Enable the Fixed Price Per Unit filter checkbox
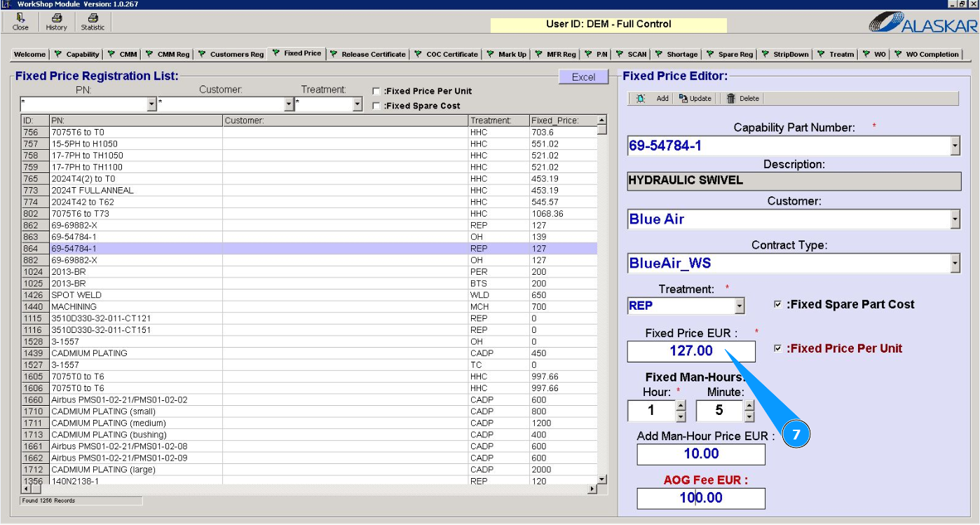 pos(376,91)
